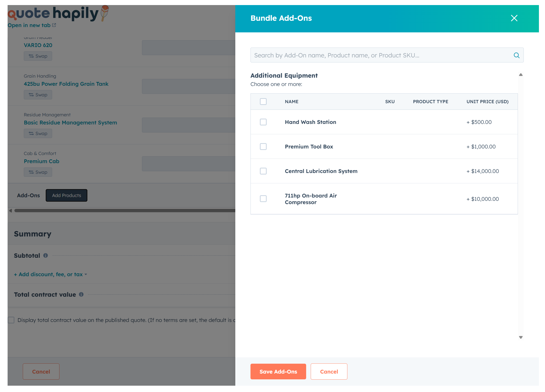
Task: Click the Add Products button next to Add-Ons
Action: coord(66,195)
